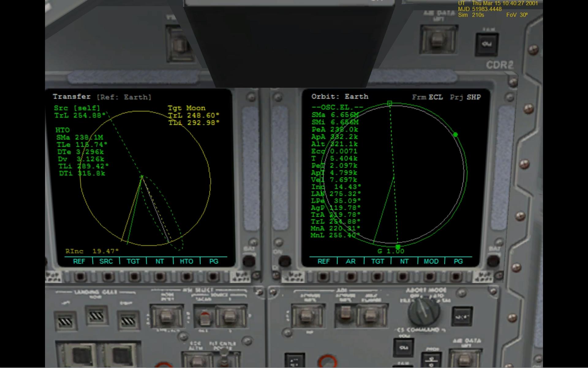Push the lit button under CS Command
Image resolution: width=588 pixels, height=368 pixels.
(x=403, y=348)
